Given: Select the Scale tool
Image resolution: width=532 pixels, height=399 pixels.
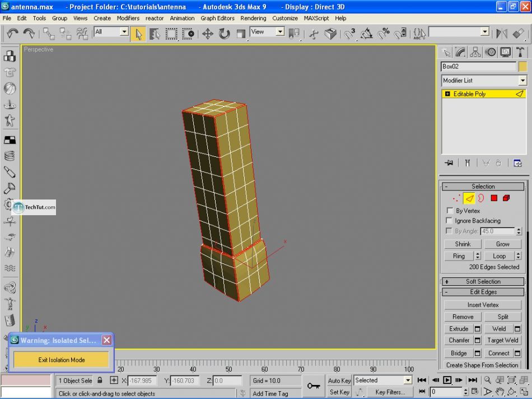Looking at the screenshot, I should [241, 34].
